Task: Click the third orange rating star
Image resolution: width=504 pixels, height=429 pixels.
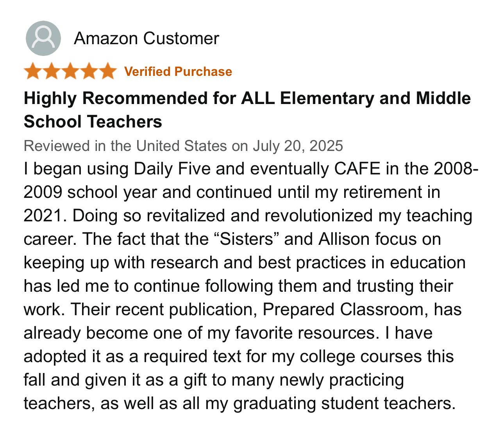Action: (x=70, y=71)
